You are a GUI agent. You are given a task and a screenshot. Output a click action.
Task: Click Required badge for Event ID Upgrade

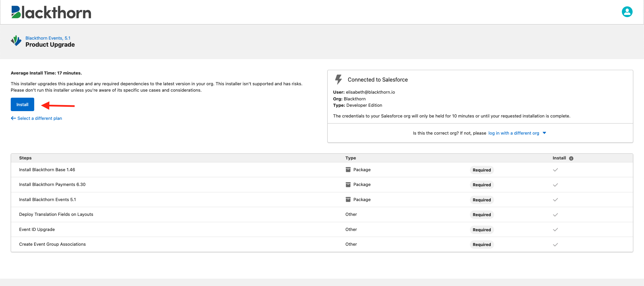click(482, 230)
